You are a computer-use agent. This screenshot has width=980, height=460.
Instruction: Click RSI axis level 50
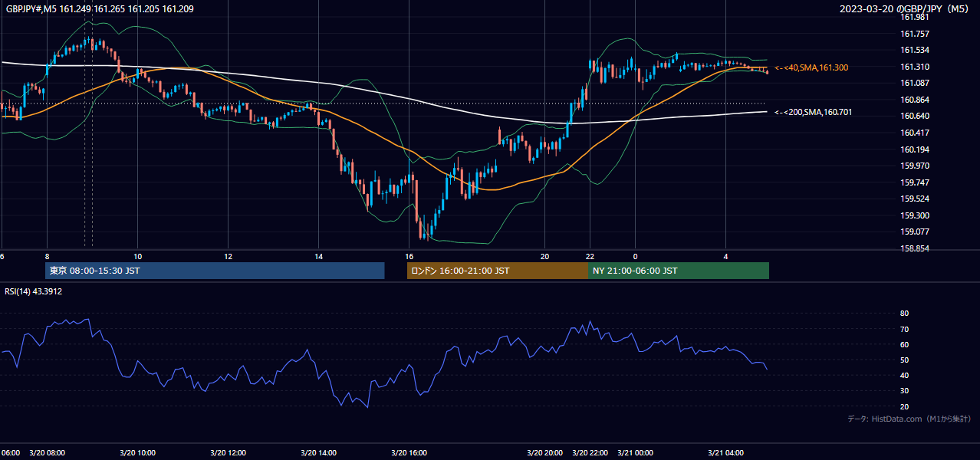point(904,360)
